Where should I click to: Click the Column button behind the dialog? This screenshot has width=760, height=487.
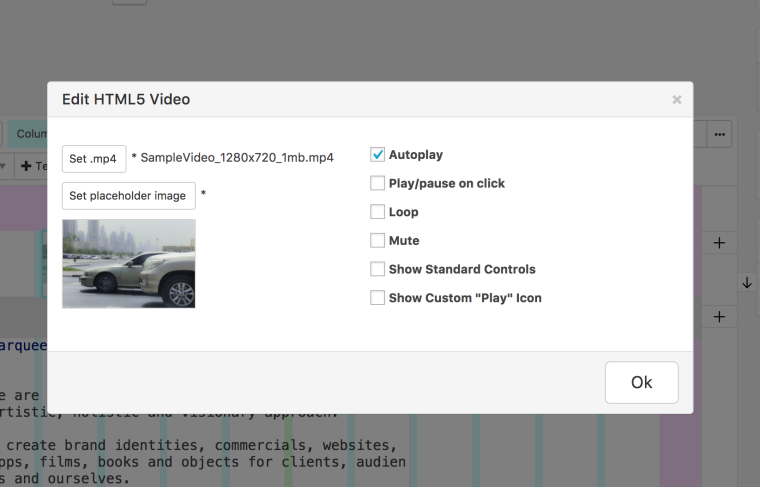(32, 134)
